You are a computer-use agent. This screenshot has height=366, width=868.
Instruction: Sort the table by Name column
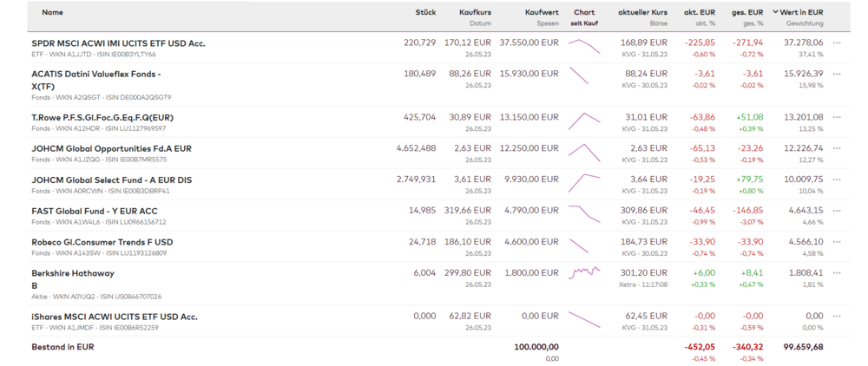tap(52, 13)
